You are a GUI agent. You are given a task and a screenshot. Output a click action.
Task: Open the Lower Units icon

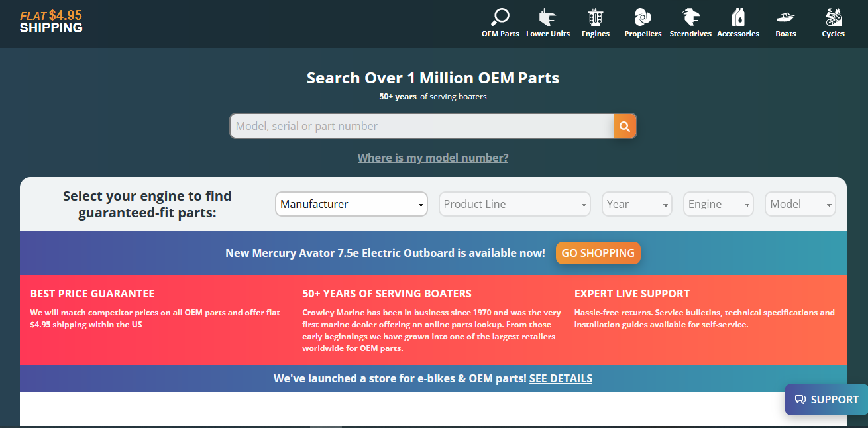coord(547,17)
